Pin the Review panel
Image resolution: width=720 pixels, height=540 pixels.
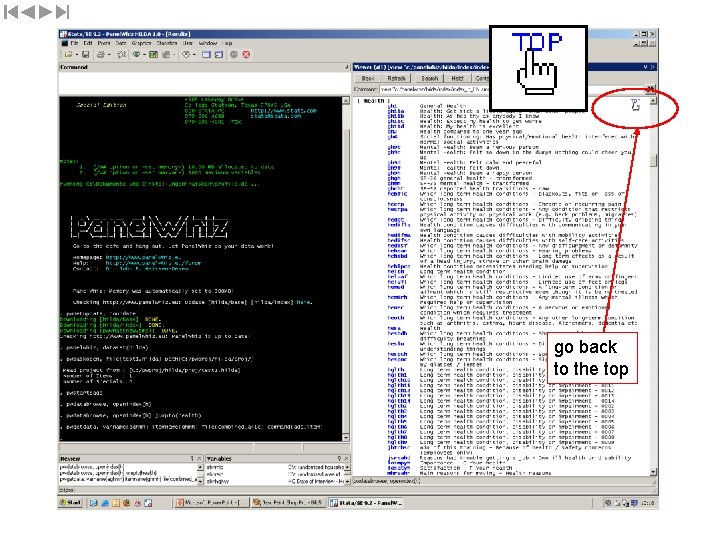[x=192, y=458]
